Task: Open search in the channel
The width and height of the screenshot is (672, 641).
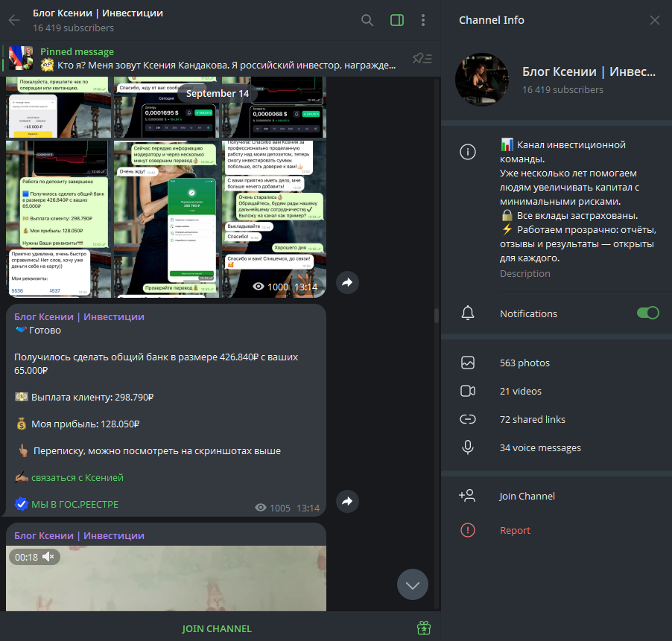Action: click(367, 20)
